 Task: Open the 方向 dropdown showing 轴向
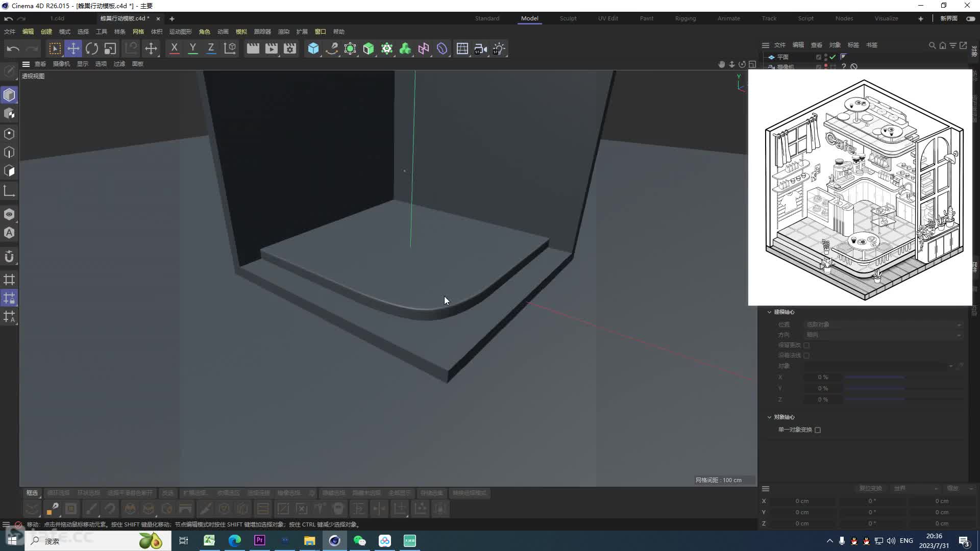(884, 335)
